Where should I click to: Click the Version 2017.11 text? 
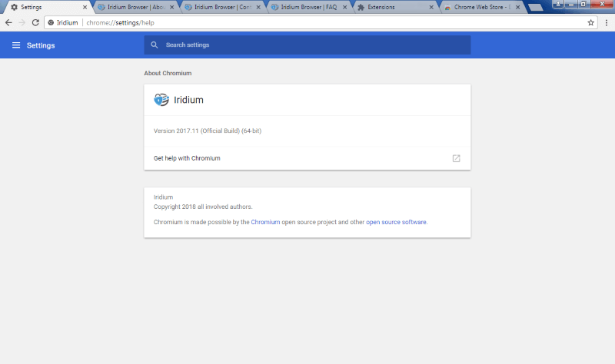[x=208, y=131]
